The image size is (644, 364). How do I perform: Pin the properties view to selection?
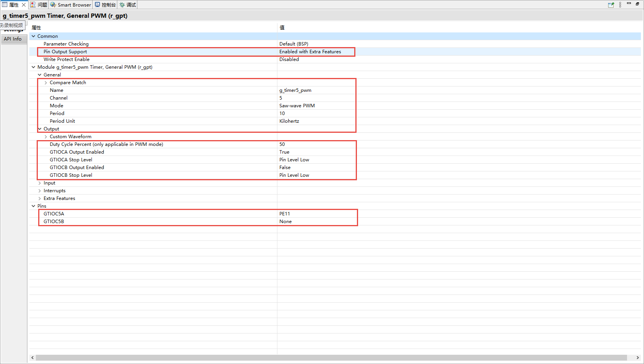tap(611, 5)
